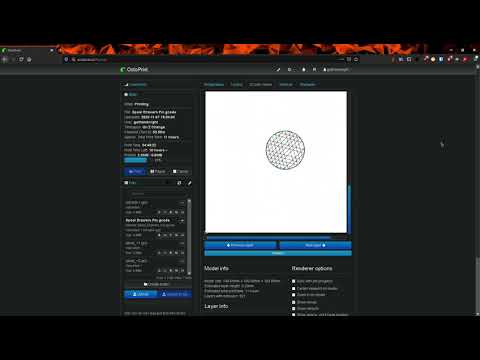Expand the Connection sidebar panel

136,85
